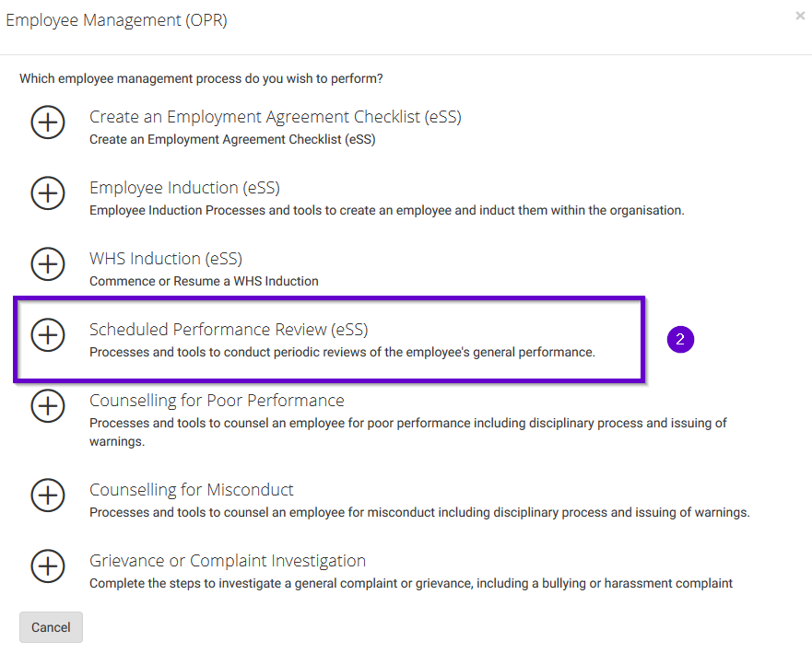Viewport: 812px width, 653px height.
Task: Select the Employee Induction (eSS) heading
Action: click(x=184, y=188)
